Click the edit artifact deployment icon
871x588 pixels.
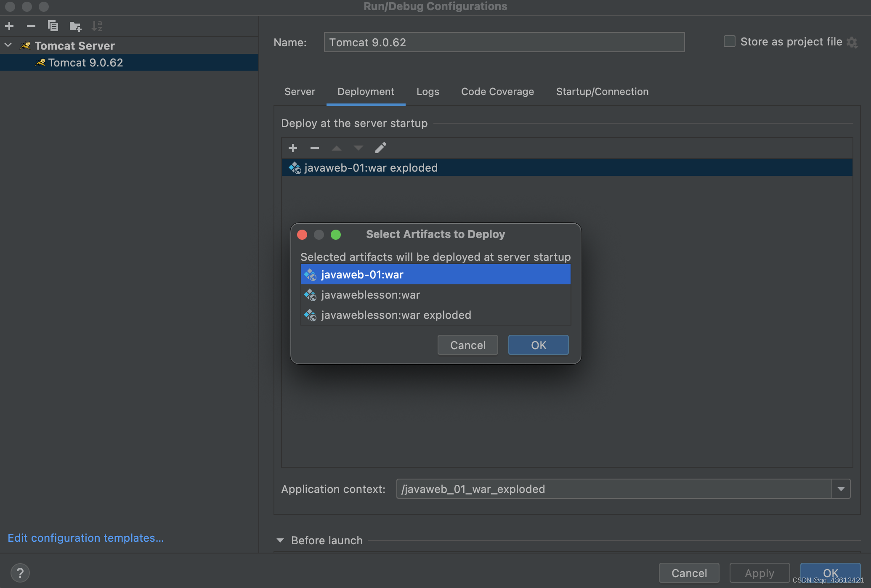coord(380,147)
